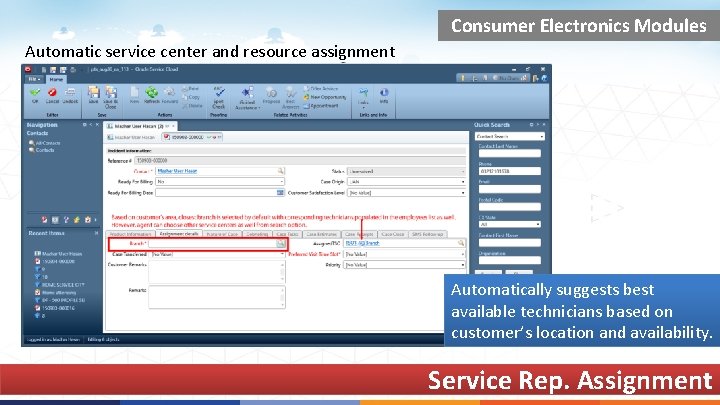Screen dimensions: 720x405
Task: Click the Contact field search magnifier
Action: click(x=280, y=171)
